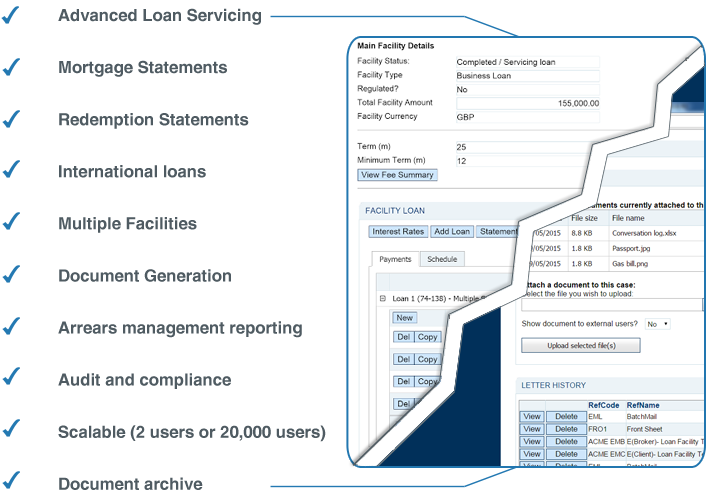Click the file upload path field
Viewport: 708px width, 495px height.
tap(611, 305)
